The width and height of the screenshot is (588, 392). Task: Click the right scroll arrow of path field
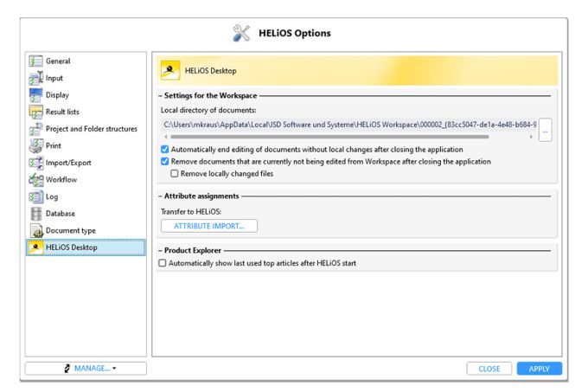[x=531, y=137]
